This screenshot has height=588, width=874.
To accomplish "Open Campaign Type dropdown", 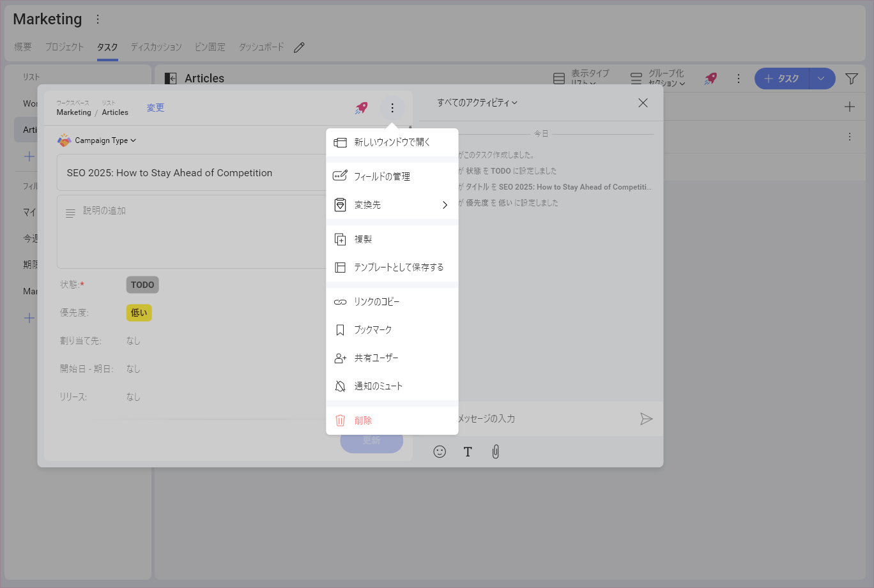I will (96, 140).
